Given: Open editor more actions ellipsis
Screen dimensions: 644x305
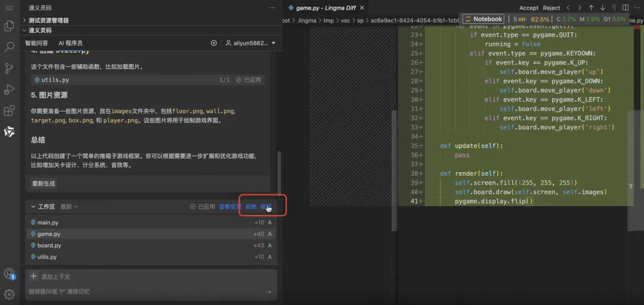Looking at the screenshot, I should pos(637,8).
